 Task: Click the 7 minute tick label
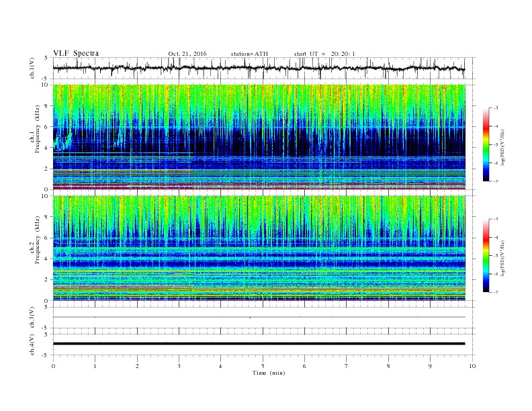pyautogui.click(x=347, y=366)
